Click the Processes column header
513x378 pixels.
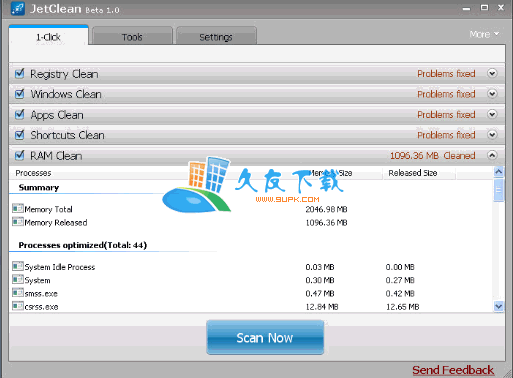(x=33, y=173)
